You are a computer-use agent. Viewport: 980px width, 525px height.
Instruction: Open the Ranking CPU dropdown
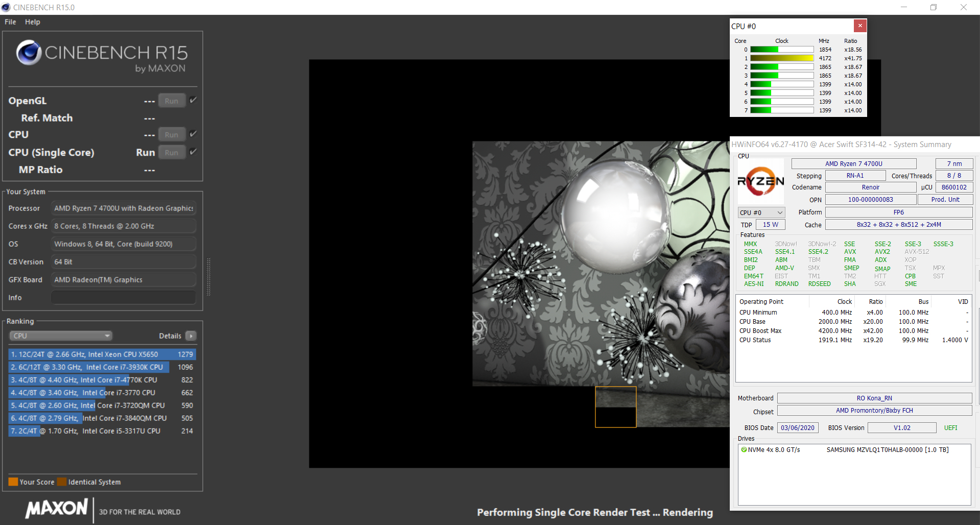[61, 336]
